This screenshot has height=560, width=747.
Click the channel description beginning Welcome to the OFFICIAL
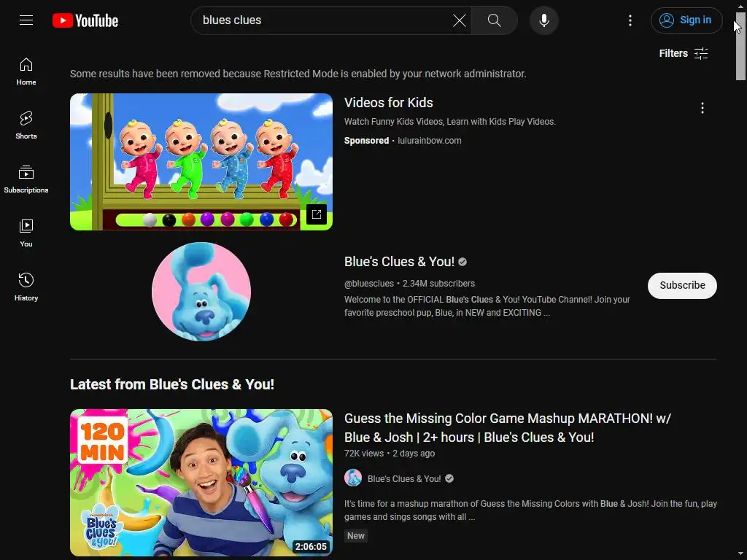coord(487,306)
